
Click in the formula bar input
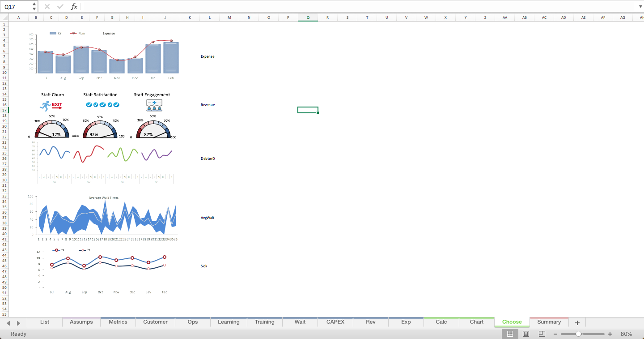tap(358, 7)
